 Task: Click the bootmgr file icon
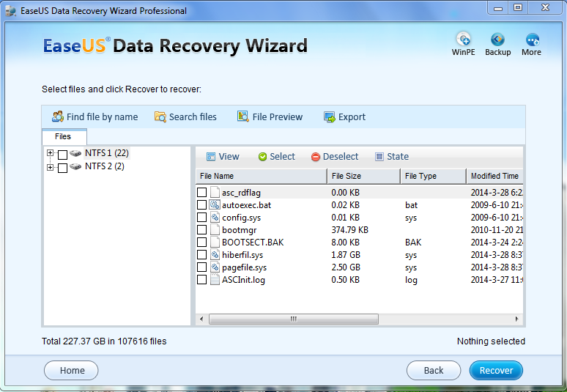(215, 230)
